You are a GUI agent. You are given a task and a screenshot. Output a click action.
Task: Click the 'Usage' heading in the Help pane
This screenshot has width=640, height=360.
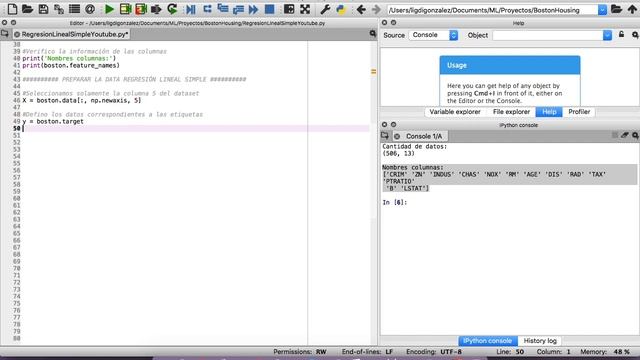click(x=456, y=65)
